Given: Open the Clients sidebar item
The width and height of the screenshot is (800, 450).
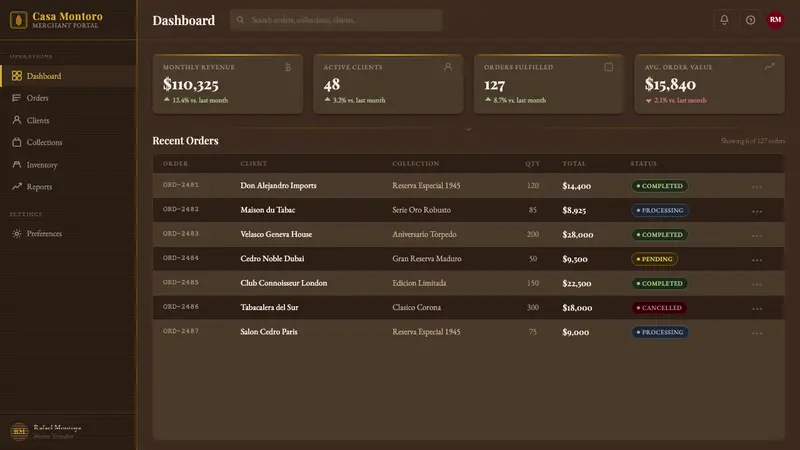Looking at the screenshot, I should pyautogui.click(x=68, y=120).
